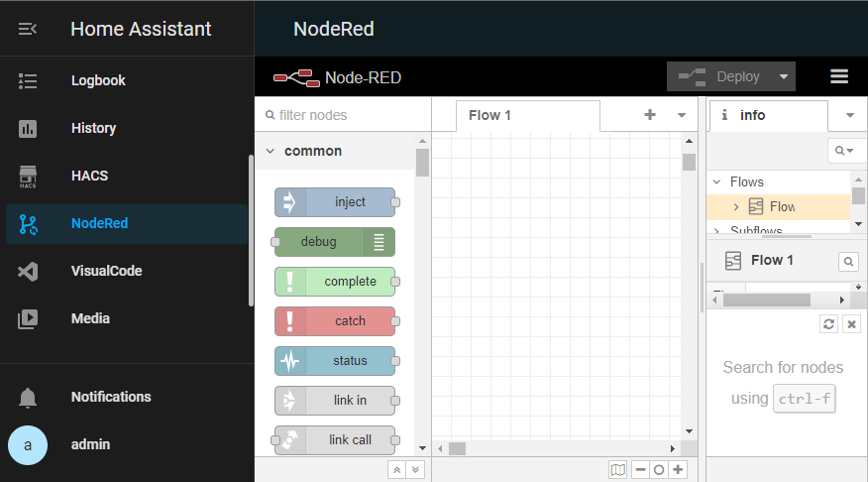Click the search icon next to Flow 1

pyautogui.click(x=848, y=261)
